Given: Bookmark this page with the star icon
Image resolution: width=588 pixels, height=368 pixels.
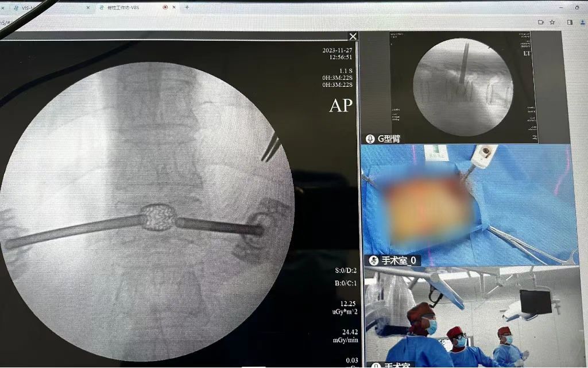Looking at the screenshot, I should coord(552,22).
